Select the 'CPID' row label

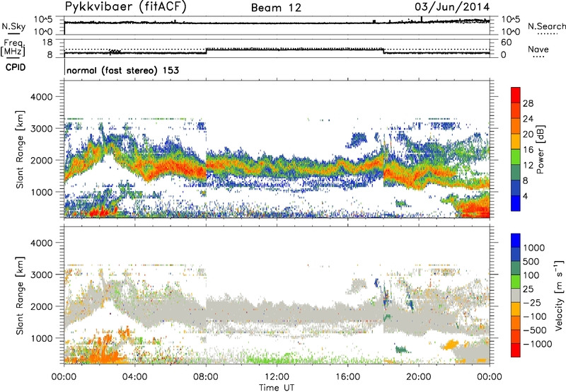click(16, 67)
